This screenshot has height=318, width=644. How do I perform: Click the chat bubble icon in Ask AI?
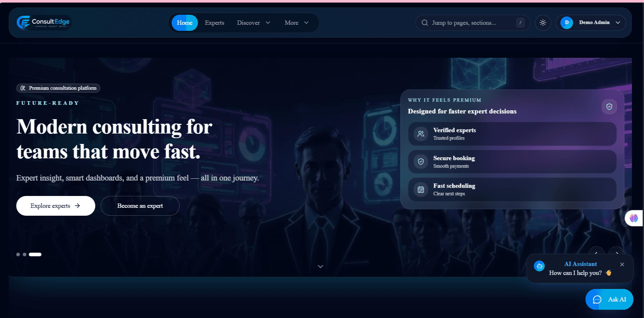[x=597, y=300]
